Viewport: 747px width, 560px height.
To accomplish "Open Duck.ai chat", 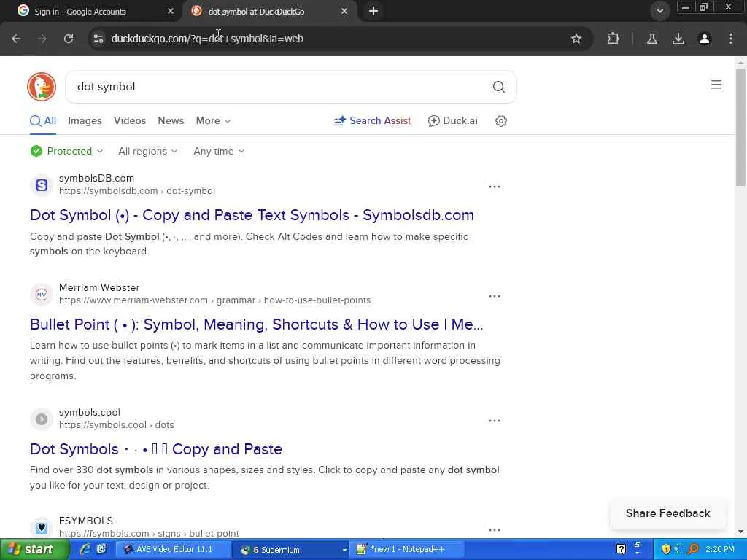I will pyautogui.click(x=452, y=121).
